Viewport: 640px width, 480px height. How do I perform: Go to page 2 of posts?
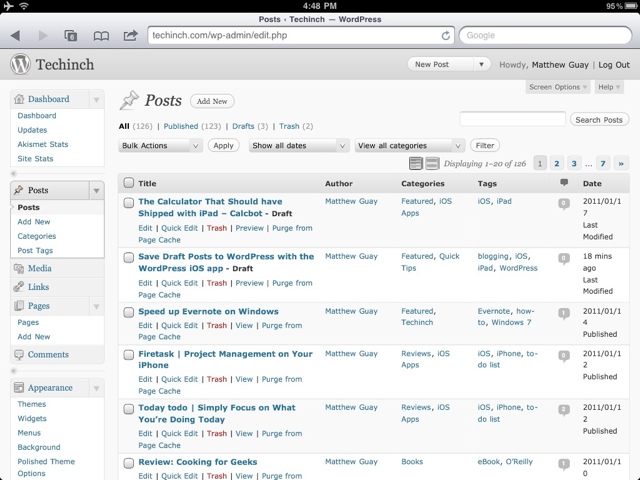[x=556, y=164]
